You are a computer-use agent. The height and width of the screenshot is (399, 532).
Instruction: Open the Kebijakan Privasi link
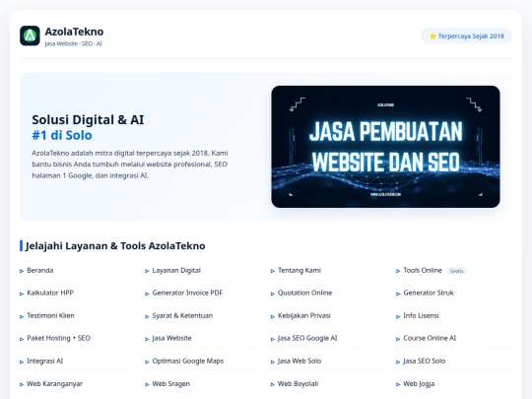point(304,315)
